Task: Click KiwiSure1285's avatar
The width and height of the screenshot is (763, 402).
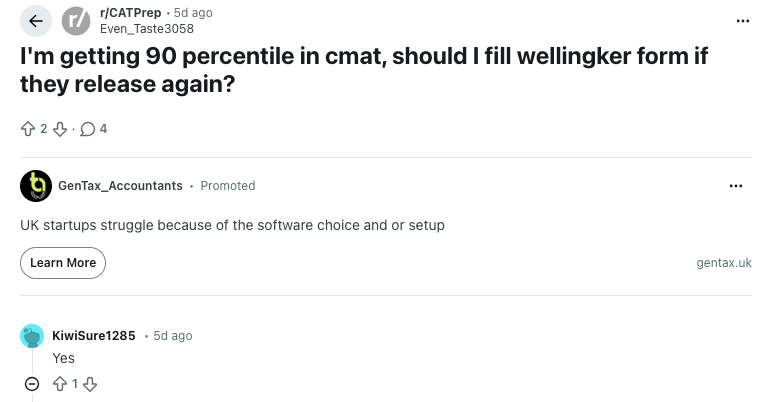Action: [32, 336]
